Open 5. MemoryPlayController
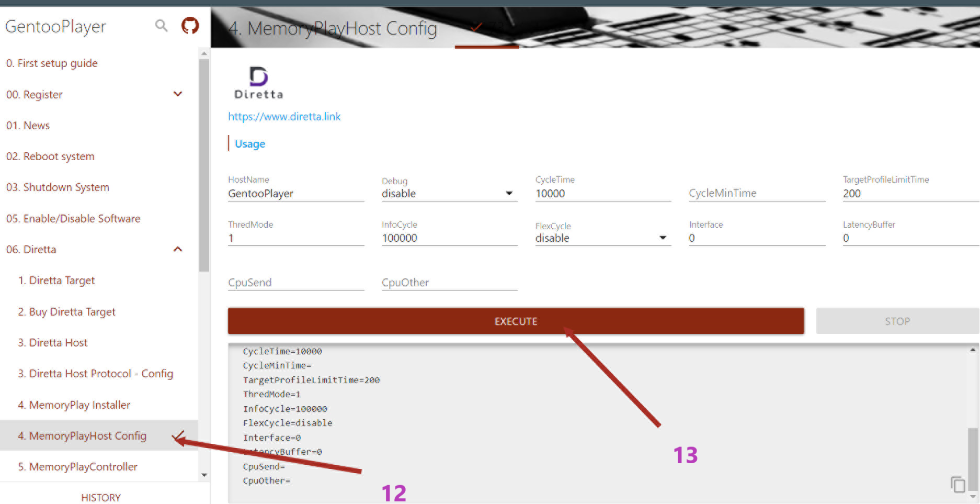The image size is (980, 504). click(78, 467)
